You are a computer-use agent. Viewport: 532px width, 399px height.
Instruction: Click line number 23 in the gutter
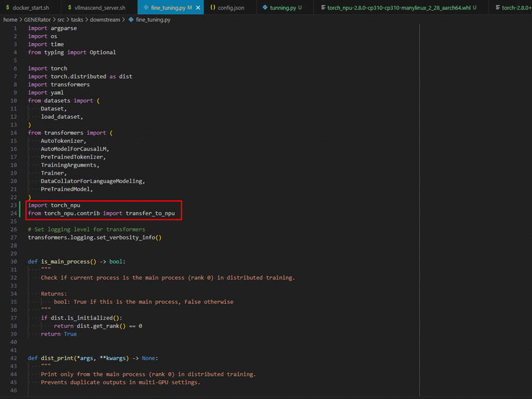(14, 205)
